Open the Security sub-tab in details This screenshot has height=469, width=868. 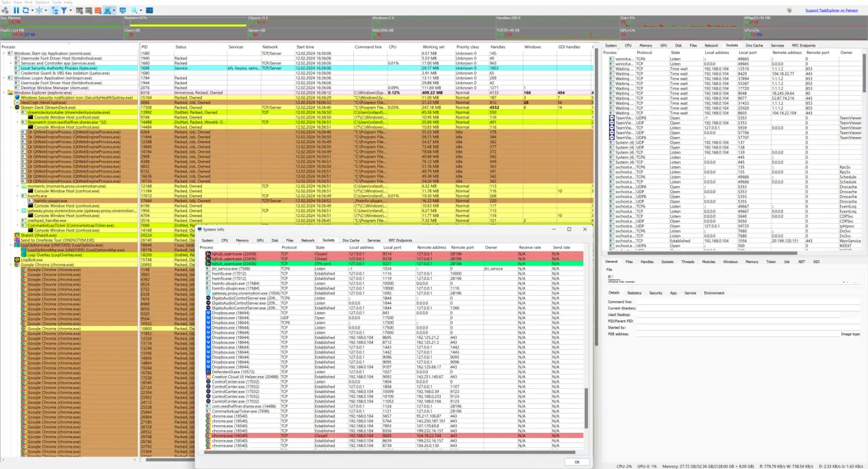655,292
